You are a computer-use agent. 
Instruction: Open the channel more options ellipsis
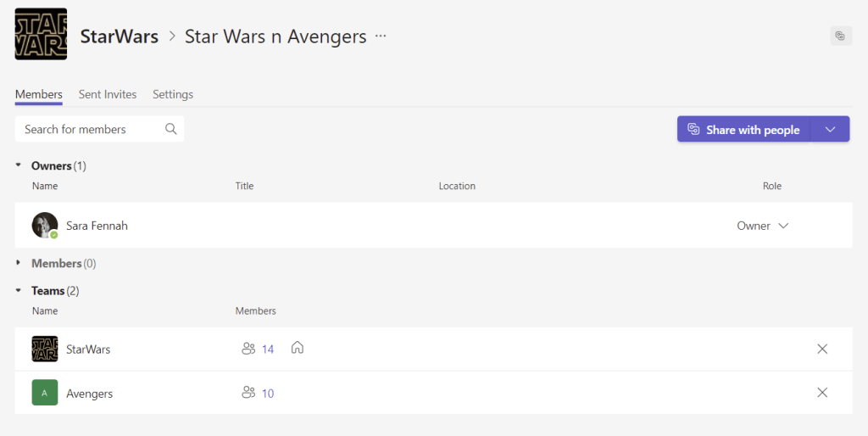coord(381,36)
